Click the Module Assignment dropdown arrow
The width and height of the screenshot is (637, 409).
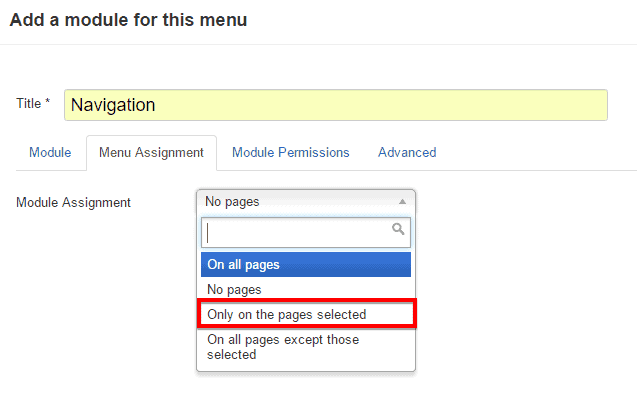click(403, 202)
